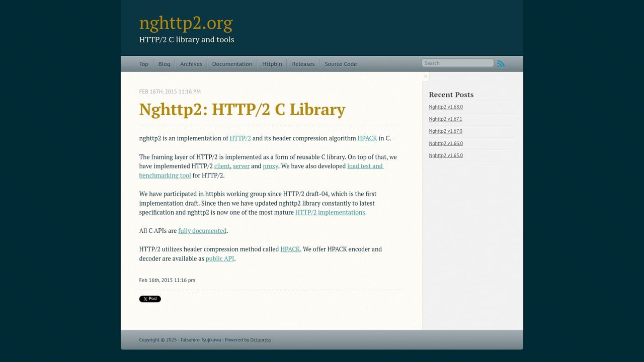Screen dimensions: 644x362
Task: Navigate to the Httpbin page
Action: [x=272, y=64]
